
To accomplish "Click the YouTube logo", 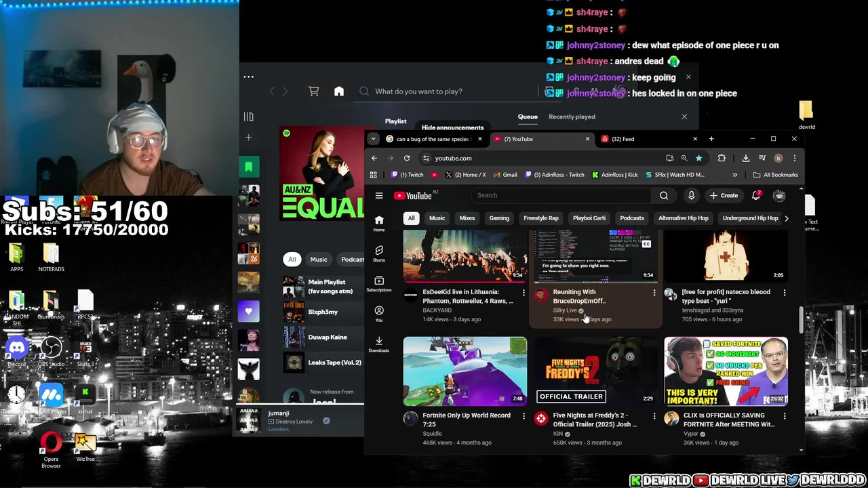I will pyautogui.click(x=414, y=196).
